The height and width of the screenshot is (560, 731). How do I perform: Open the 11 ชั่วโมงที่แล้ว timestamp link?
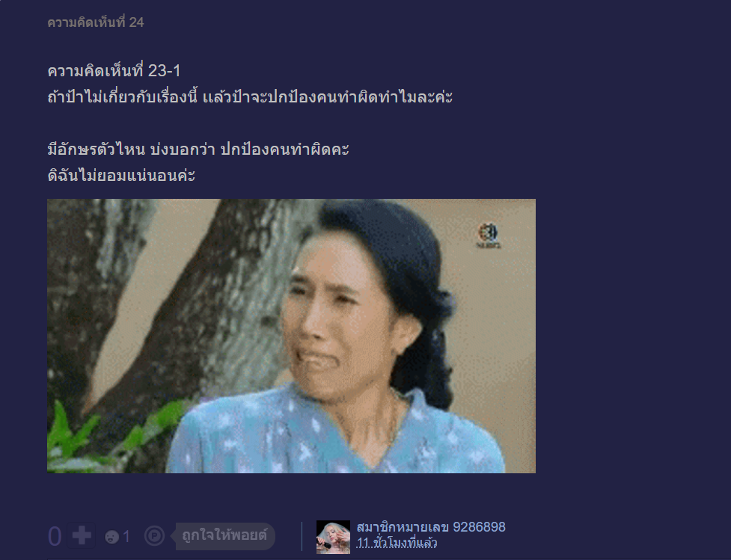click(x=397, y=543)
